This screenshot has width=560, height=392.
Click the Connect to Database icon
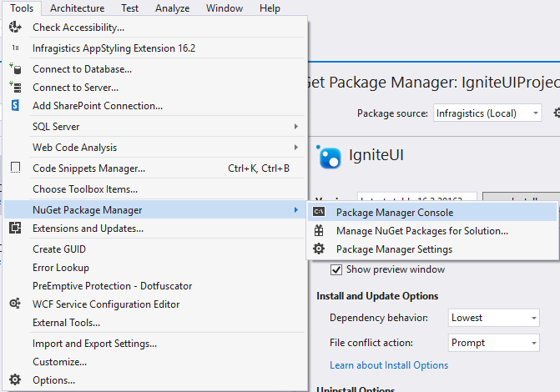(15, 68)
